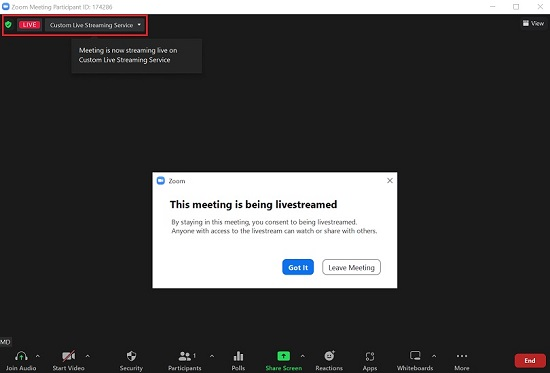The image size is (550, 373).
Task: Click the participant MD name label
Action: (5, 342)
